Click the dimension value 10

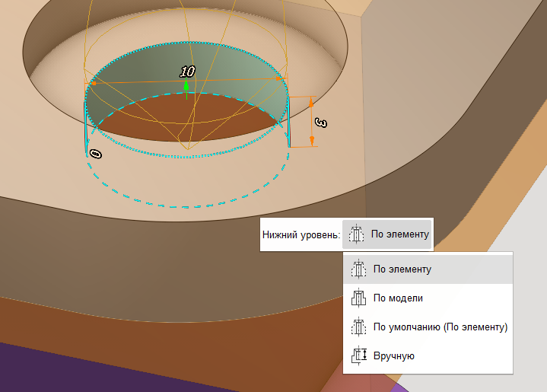tap(187, 72)
